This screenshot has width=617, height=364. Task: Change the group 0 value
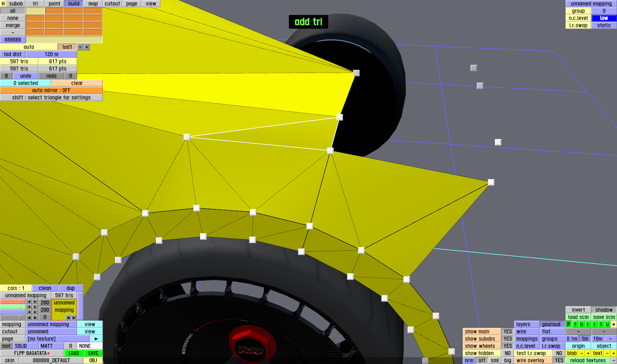pyautogui.click(x=604, y=11)
